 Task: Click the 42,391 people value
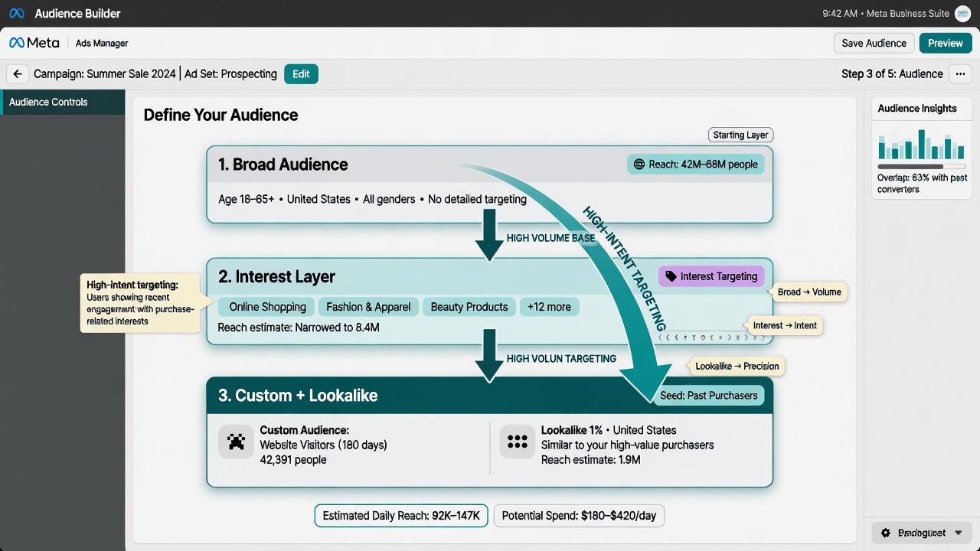pos(293,460)
